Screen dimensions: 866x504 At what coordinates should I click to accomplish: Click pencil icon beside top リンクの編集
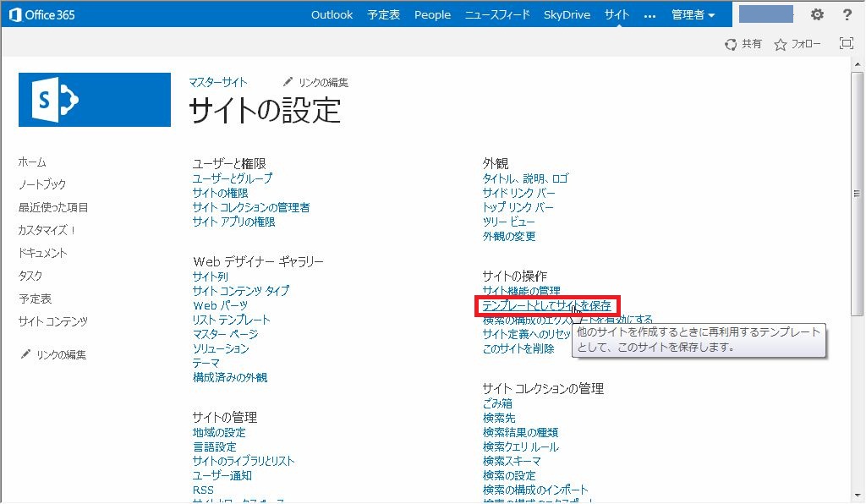tap(288, 82)
